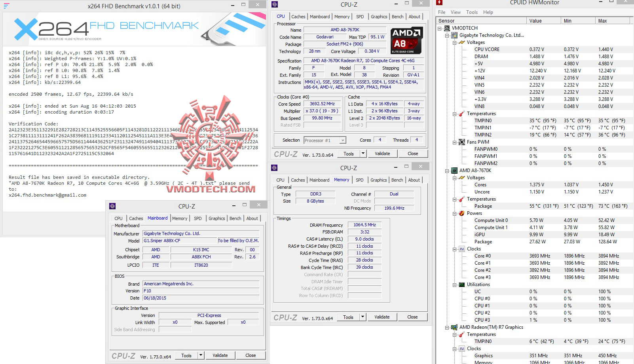Open the Tools menu in HWMonitor
This screenshot has width=634, height=364.
tap(472, 12)
